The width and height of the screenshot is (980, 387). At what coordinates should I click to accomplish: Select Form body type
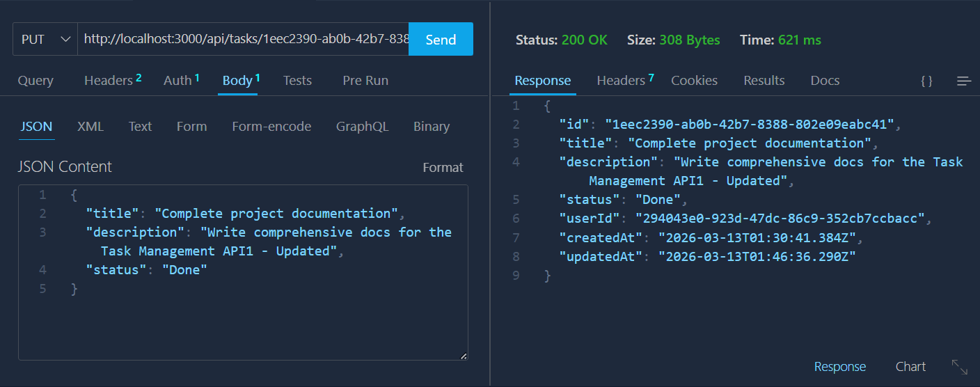coord(191,127)
